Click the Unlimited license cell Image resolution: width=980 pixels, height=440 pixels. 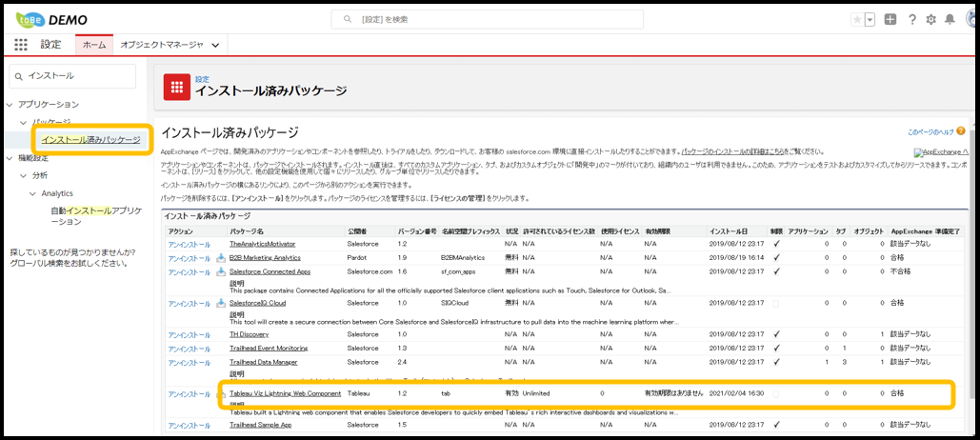[x=537, y=393]
